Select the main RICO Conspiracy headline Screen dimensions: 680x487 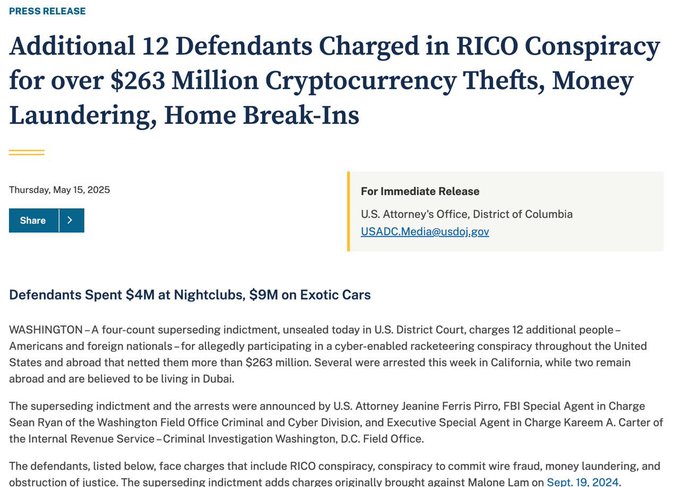(x=334, y=81)
